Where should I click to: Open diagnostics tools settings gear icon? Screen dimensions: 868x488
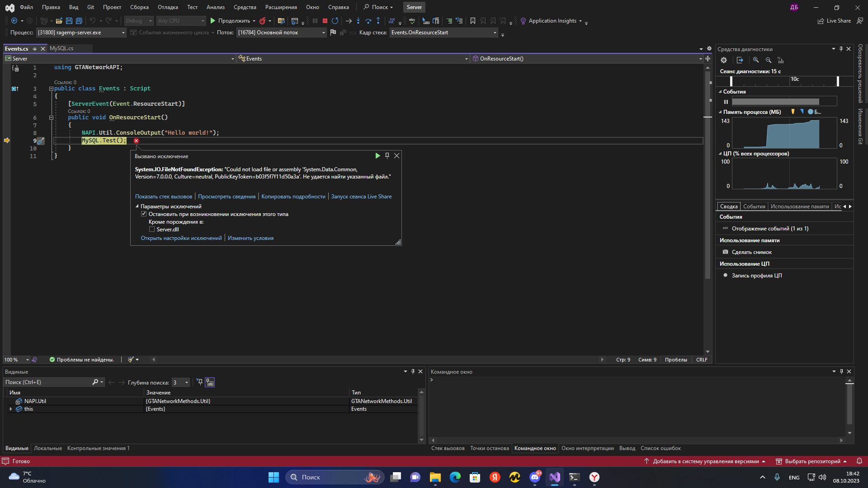724,60
